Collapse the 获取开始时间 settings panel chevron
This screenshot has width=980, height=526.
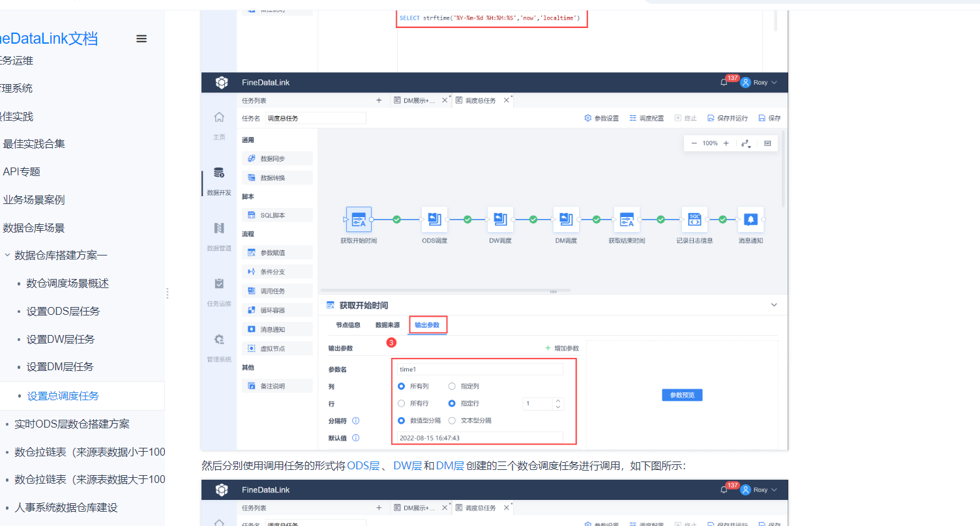click(774, 305)
